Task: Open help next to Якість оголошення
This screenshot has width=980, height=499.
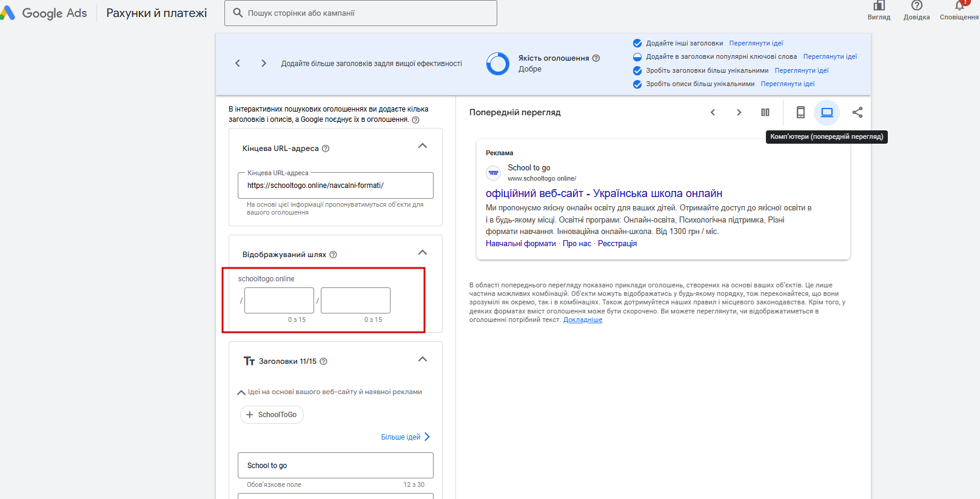Action: pos(596,58)
